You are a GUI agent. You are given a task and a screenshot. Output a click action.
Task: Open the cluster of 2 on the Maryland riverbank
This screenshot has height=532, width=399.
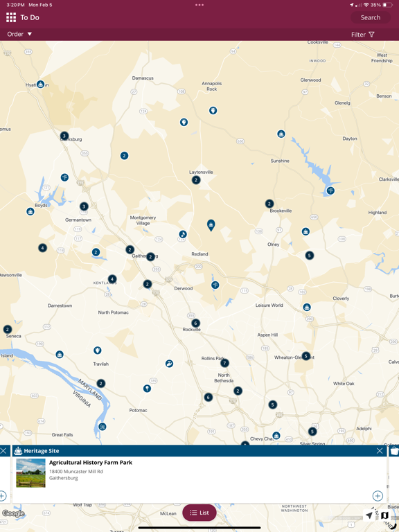pos(100,383)
